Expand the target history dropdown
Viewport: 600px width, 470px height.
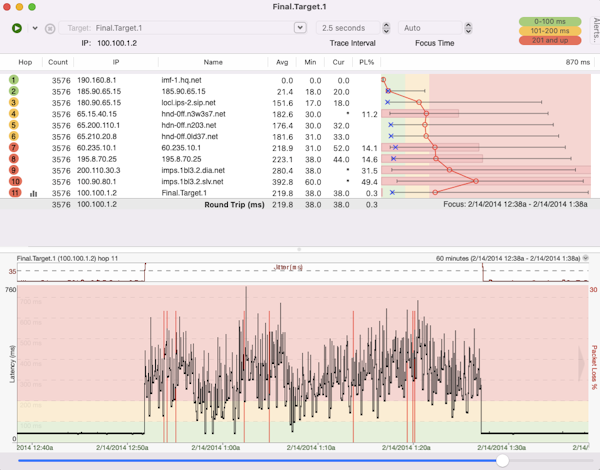[300, 28]
